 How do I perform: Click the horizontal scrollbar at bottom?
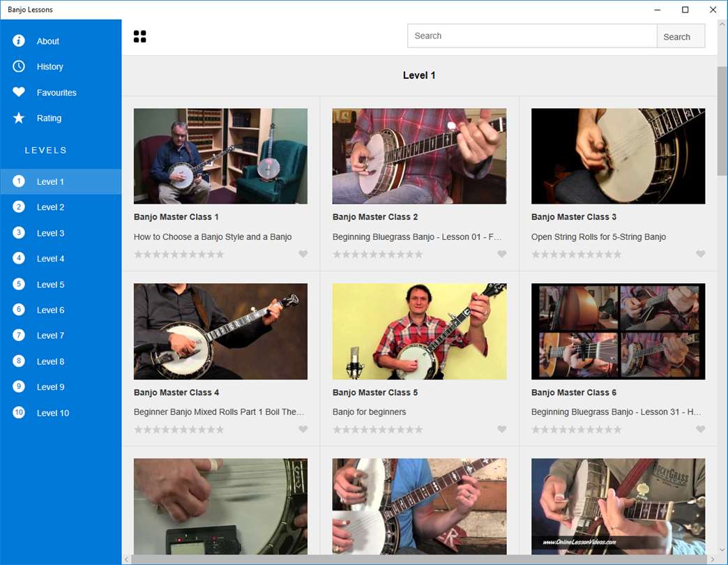click(x=419, y=559)
